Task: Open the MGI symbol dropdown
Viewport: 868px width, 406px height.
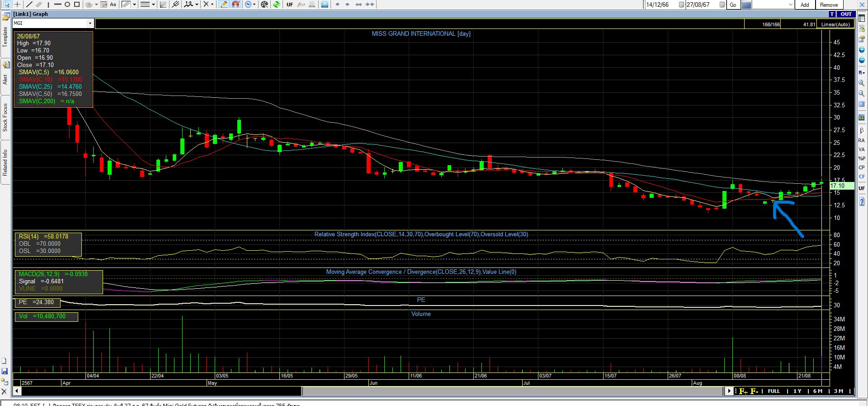Action: coord(90,23)
